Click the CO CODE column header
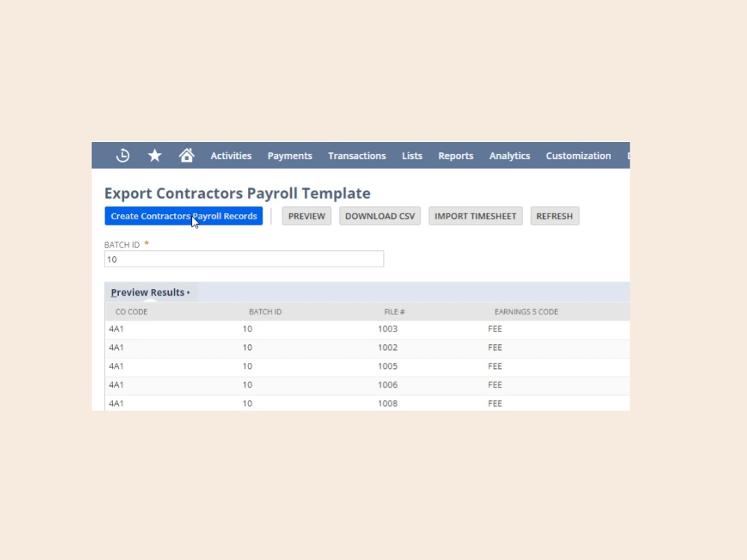The image size is (747, 560). point(131,312)
